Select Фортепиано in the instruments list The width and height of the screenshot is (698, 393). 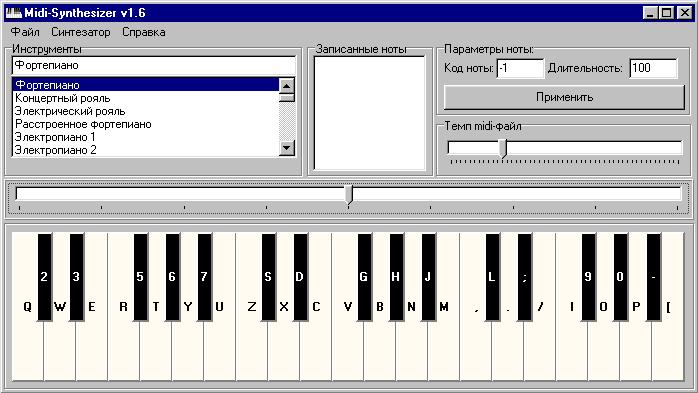(x=146, y=85)
